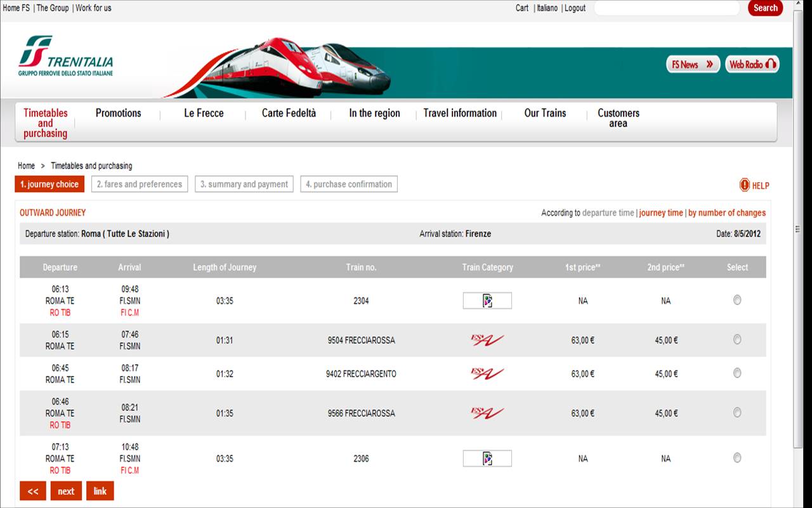This screenshot has width=812, height=508.
Task: Sort results by journey time
Action: tap(661, 213)
